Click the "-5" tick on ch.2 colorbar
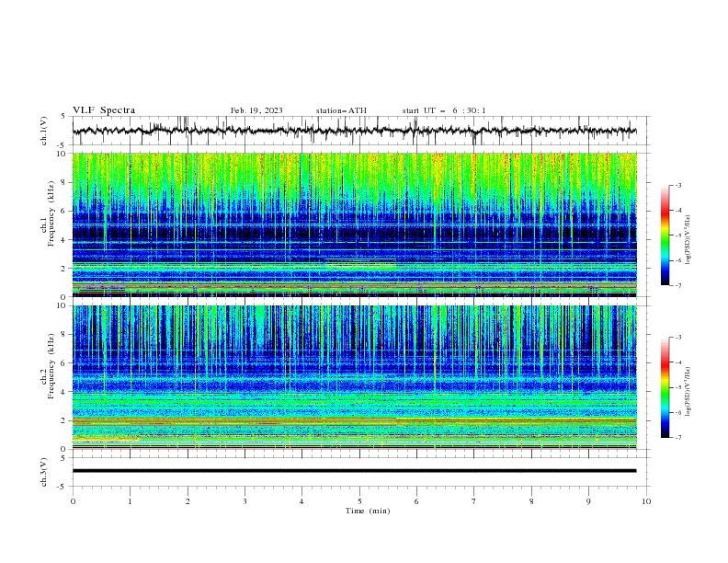 678,387
